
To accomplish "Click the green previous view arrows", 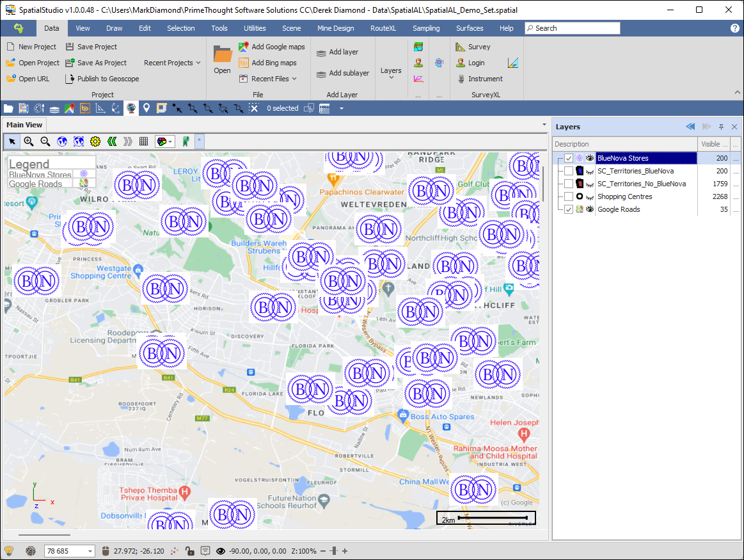I will [112, 141].
